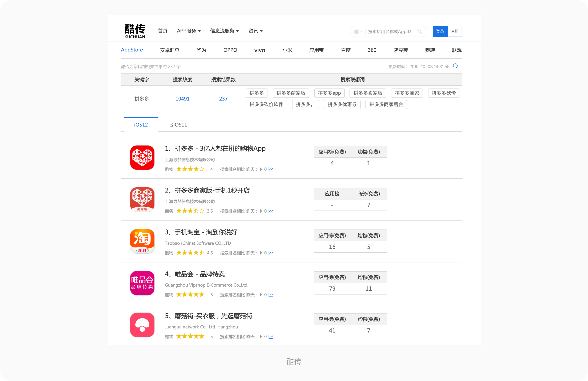Click the 登录 login button
The width and height of the screenshot is (588, 381).
click(x=440, y=31)
